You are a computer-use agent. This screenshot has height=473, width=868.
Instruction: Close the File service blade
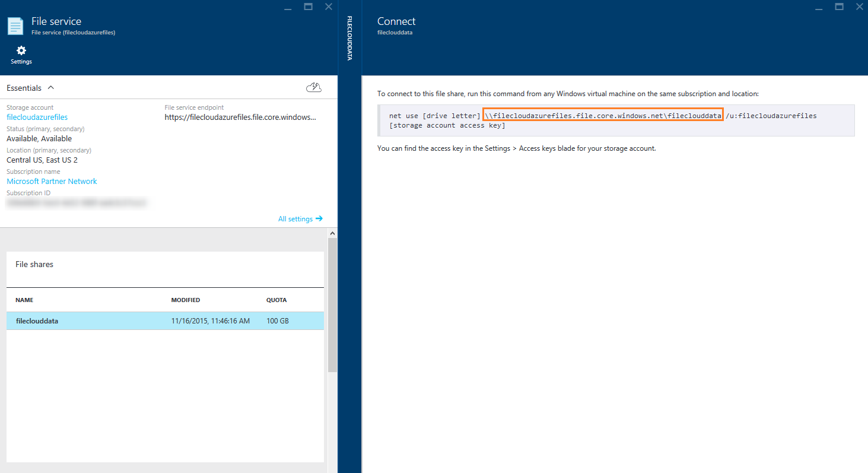(x=329, y=7)
